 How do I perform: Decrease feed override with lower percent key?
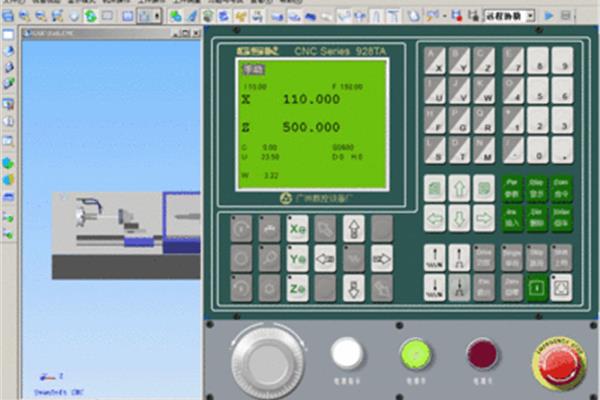(x=435, y=287)
